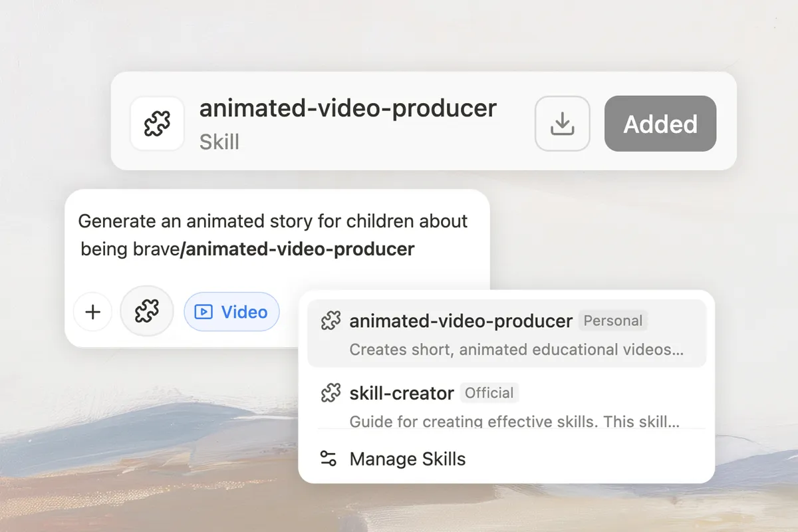Toggle the Video mode chip

coord(232,312)
